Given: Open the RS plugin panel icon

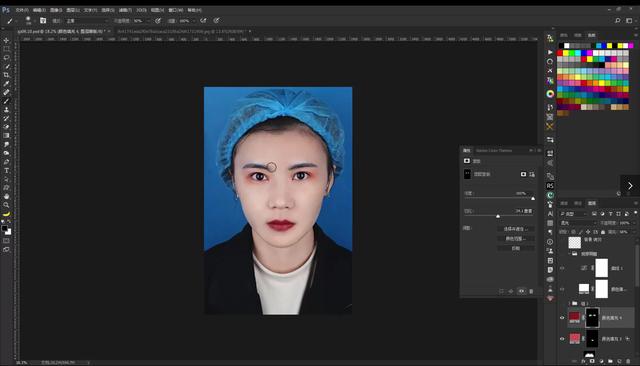Looking at the screenshot, I should (550, 186).
